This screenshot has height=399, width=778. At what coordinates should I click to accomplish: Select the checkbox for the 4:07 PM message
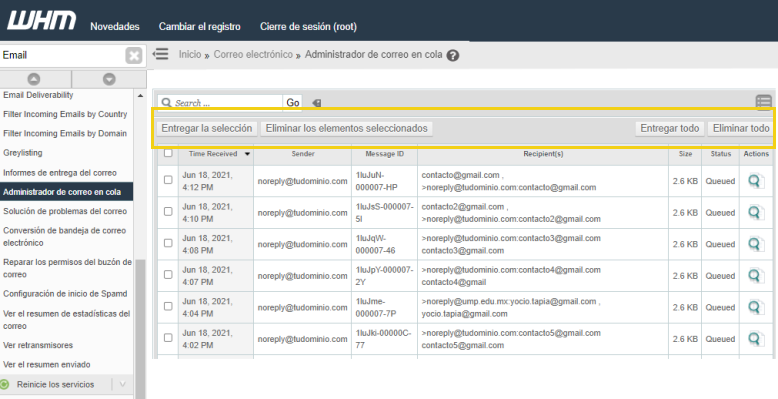(x=168, y=274)
